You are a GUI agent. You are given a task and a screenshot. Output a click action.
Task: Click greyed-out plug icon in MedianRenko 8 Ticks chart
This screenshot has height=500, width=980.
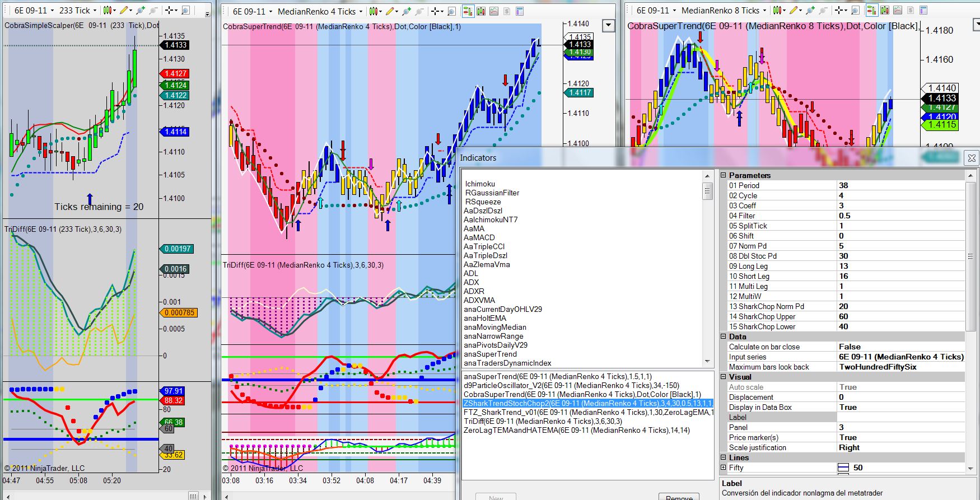pos(823,11)
